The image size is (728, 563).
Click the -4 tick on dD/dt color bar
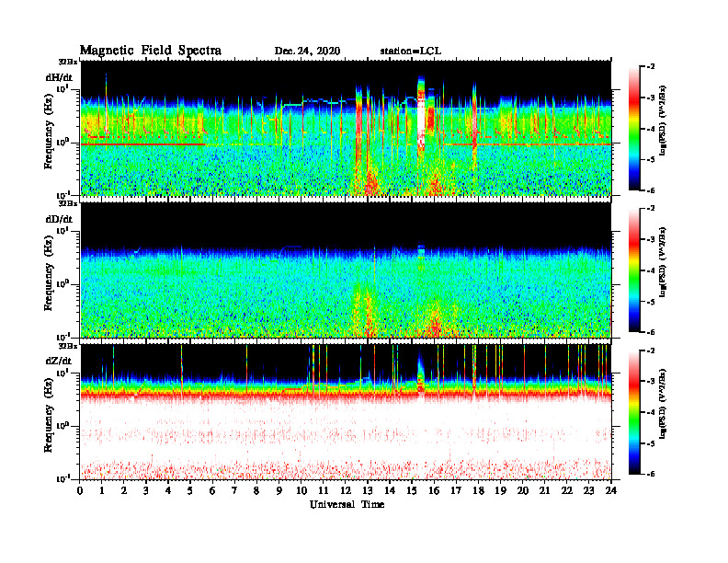[651, 270]
